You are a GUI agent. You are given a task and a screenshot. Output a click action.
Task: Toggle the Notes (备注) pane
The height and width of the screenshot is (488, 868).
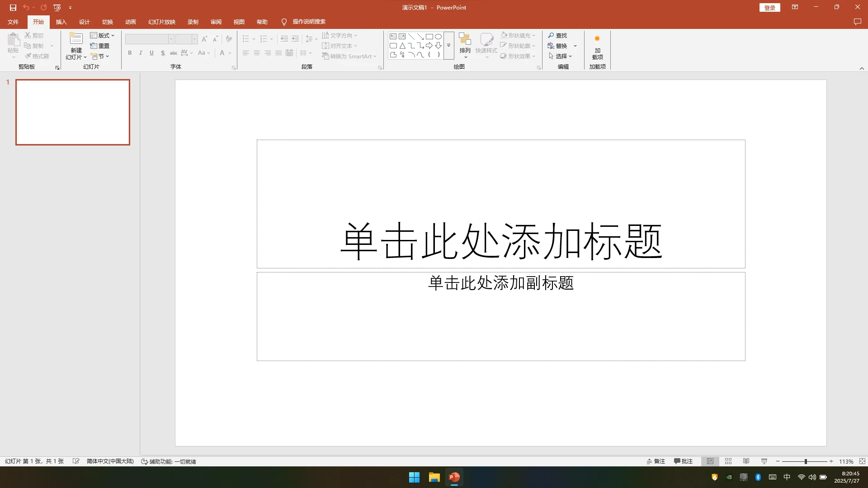pyautogui.click(x=656, y=461)
